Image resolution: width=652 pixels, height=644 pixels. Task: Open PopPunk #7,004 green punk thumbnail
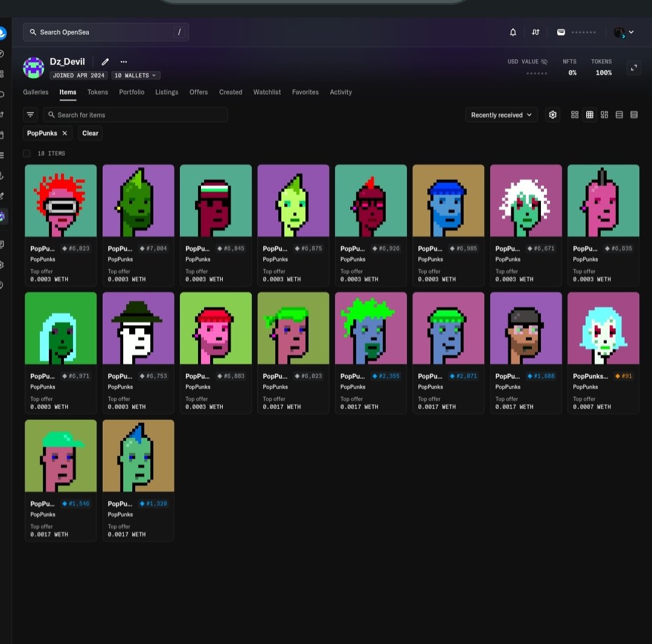[x=138, y=201]
